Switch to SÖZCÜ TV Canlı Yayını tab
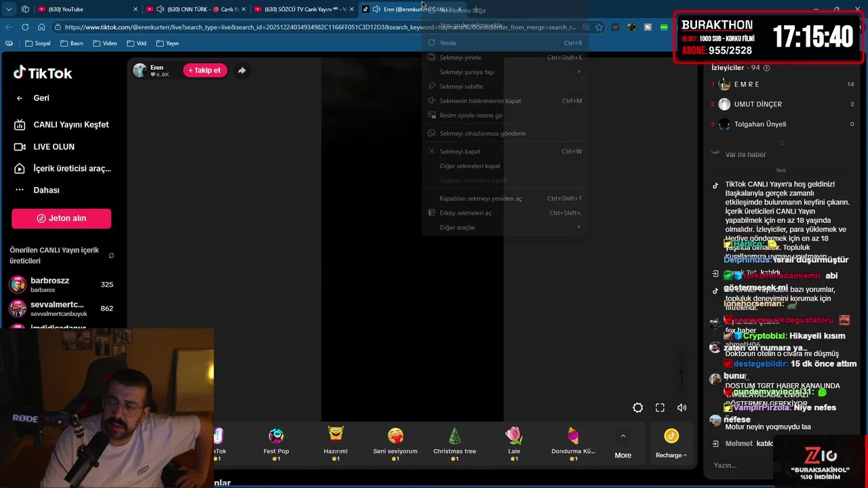The height and width of the screenshot is (488, 868). click(x=304, y=9)
